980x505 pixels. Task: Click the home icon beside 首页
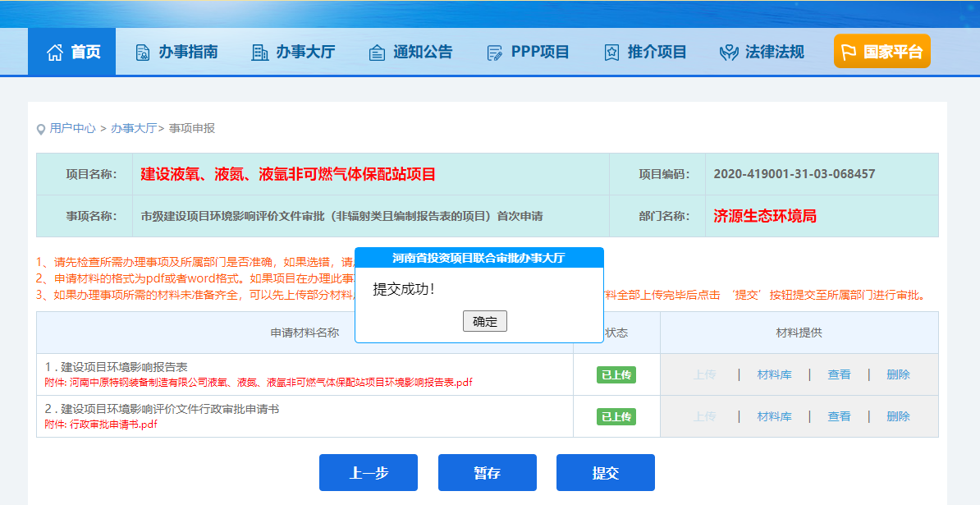[x=55, y=53]
